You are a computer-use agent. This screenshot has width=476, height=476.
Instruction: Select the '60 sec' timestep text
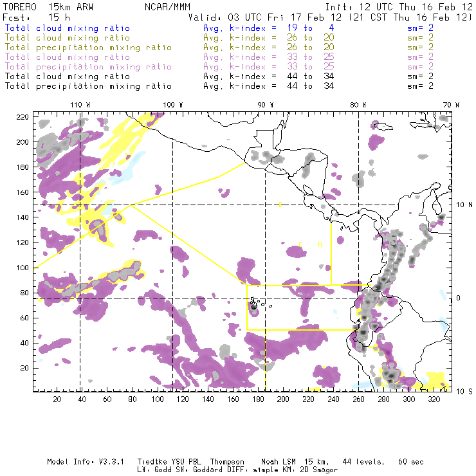coord(411,462)
